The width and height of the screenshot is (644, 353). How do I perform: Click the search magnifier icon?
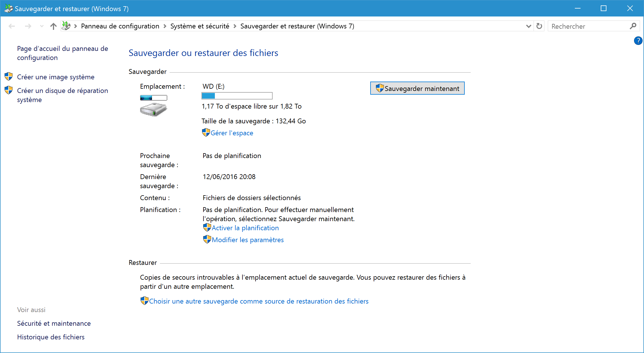[633, 26]
